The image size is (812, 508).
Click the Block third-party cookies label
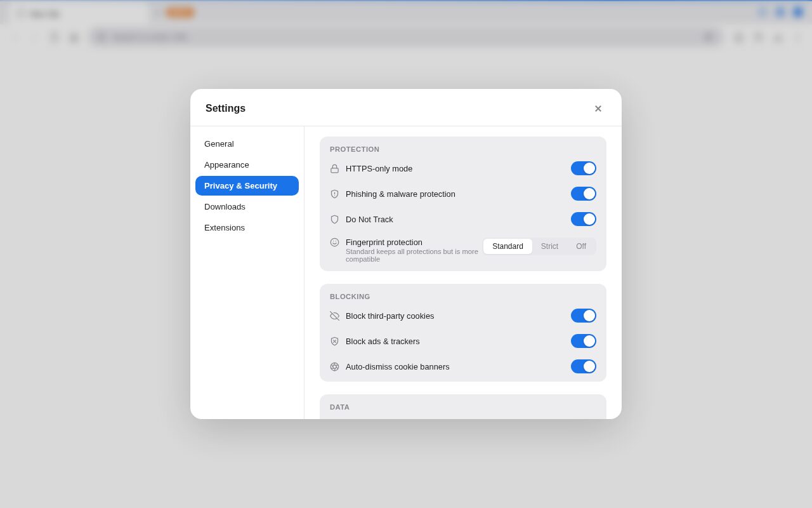pyautogui.click(x=390, y=316)
